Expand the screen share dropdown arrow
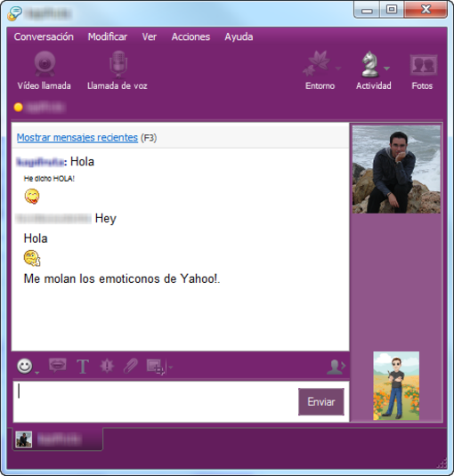The width and height of the screenshot is (454, 476). point(171,367)
